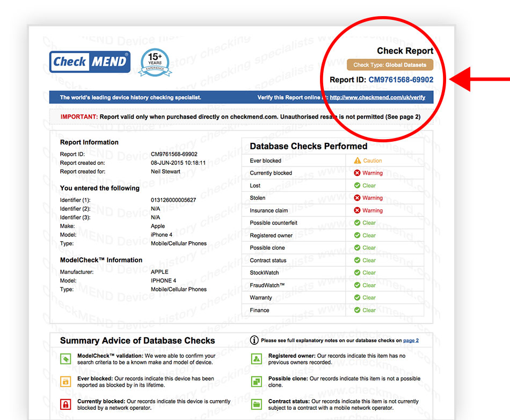The height and width of the screenshot is (420, 510).
Task: Click the Warning icon for Insurance claim
Action: click(x=357, y=211)
